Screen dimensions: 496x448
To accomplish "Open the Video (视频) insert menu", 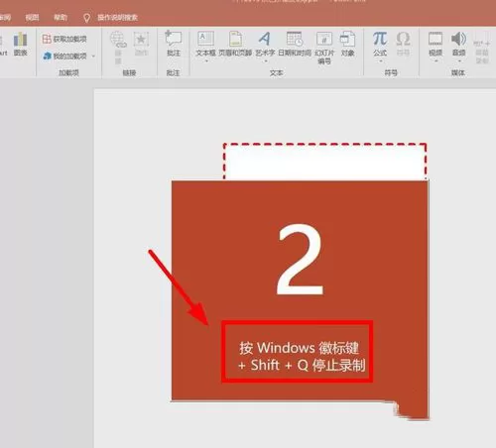I will (x=435, y=44).
